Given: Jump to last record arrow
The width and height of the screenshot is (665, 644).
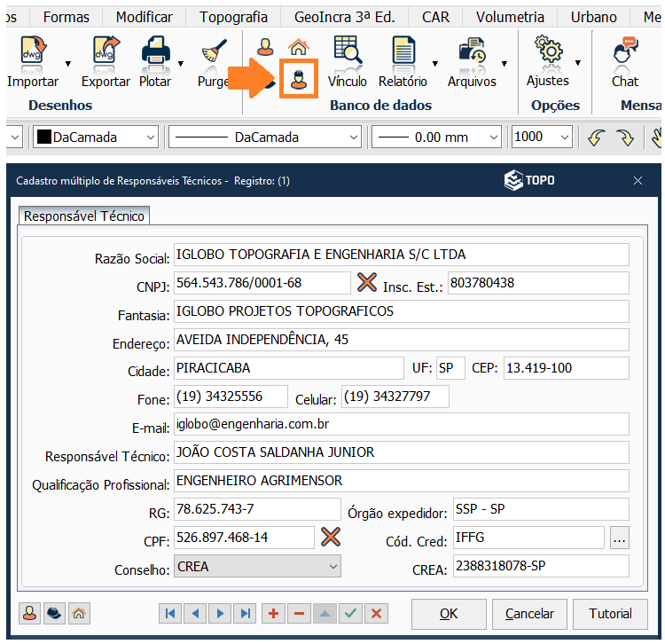Looking at the screenshot, I should click(x=246, y=613).
